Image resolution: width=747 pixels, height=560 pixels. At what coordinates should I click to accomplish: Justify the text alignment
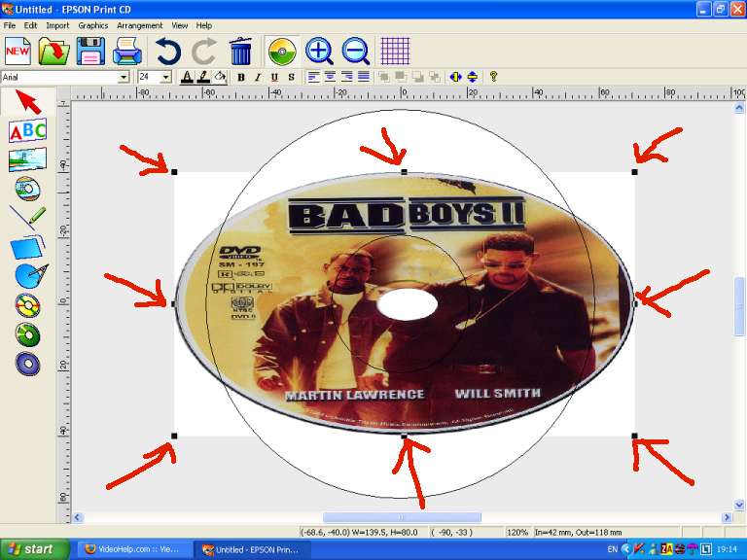pyautogui.click(x=364, y=77)
